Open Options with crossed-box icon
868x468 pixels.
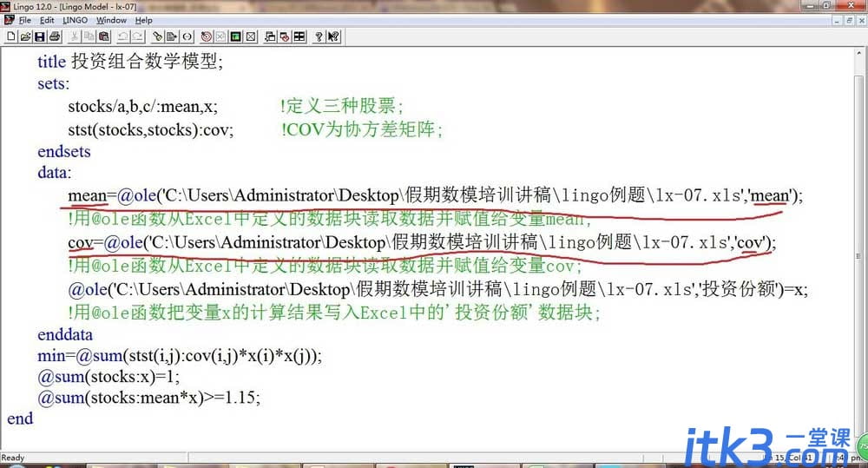point(250,36)
